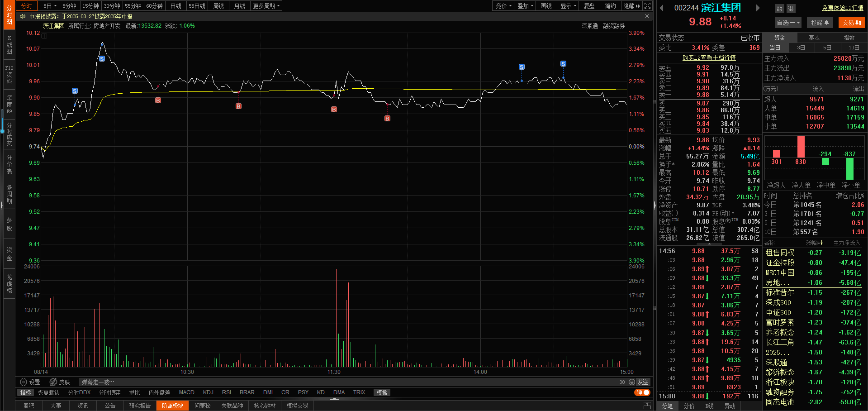This screenshot has width=868, height=411.
Task: Open the 分时成交 sidebar item
Action: pos(9,134)
